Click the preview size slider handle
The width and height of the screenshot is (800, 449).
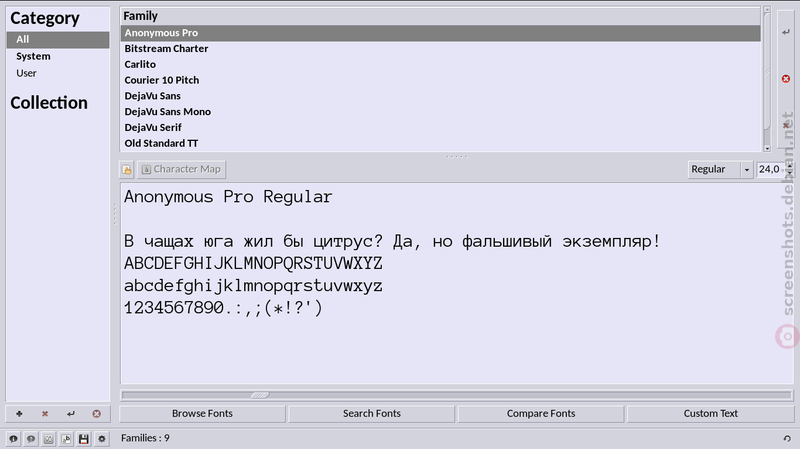tap(260, 395)
